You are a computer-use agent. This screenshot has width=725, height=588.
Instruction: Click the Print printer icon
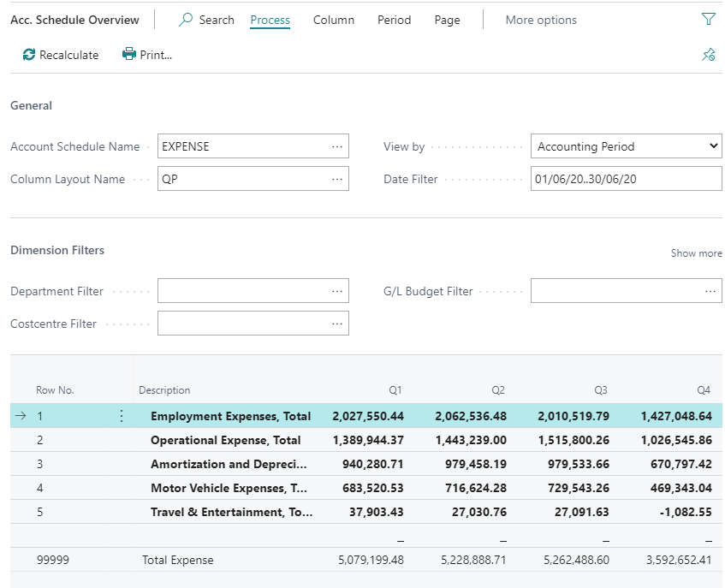129,55
